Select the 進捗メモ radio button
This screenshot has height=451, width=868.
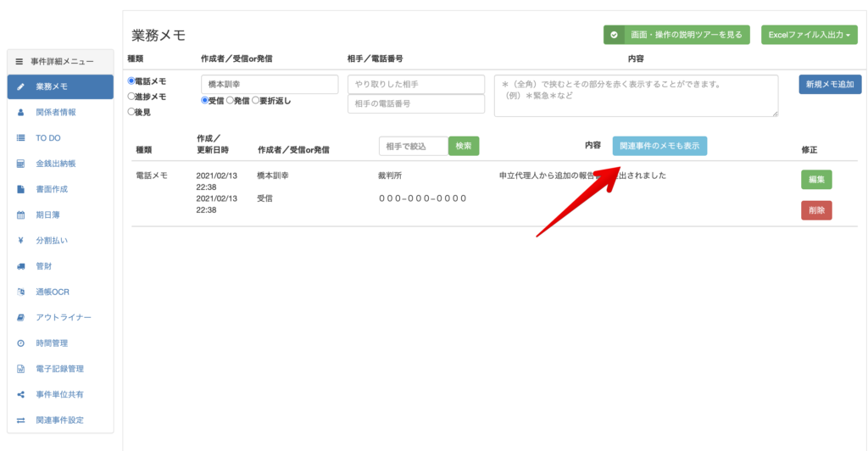[131, 97]
